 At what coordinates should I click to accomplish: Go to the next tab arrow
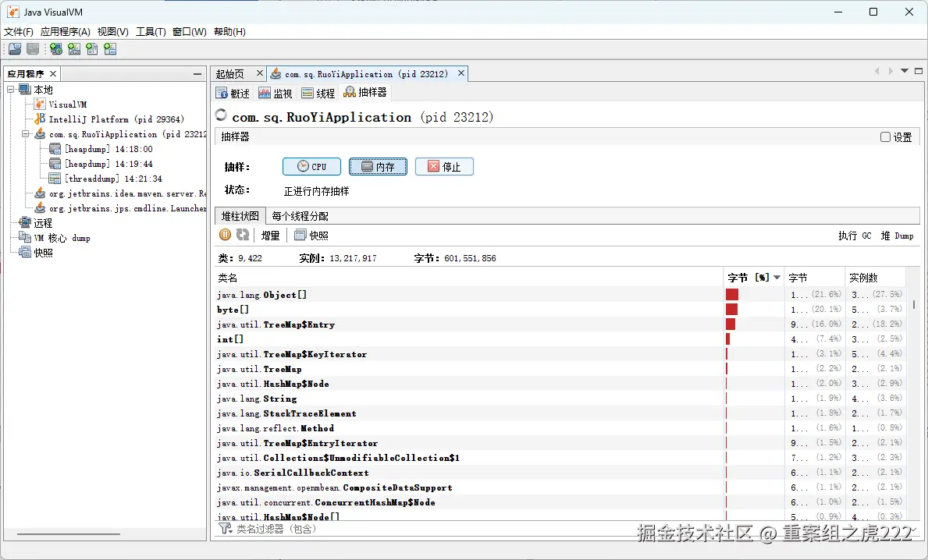tap(891, 71)
